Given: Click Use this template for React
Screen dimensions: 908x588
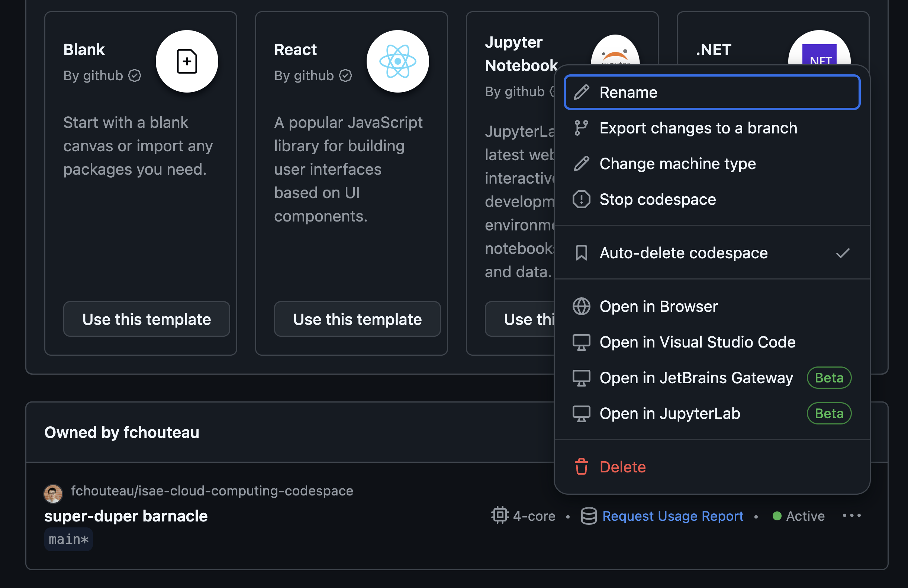Looking at the screenshot, I should 357,319.
